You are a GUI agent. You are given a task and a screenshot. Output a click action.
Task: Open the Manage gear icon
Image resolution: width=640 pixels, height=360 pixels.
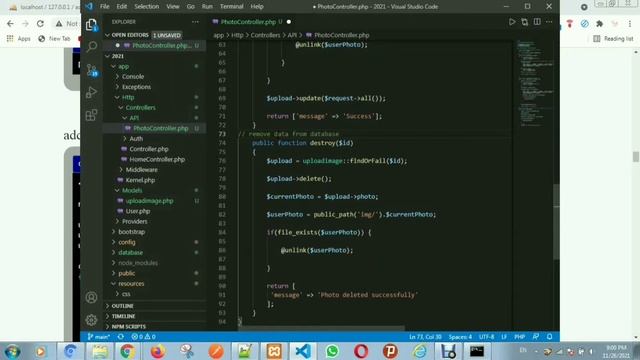click(x=91, y=320)
